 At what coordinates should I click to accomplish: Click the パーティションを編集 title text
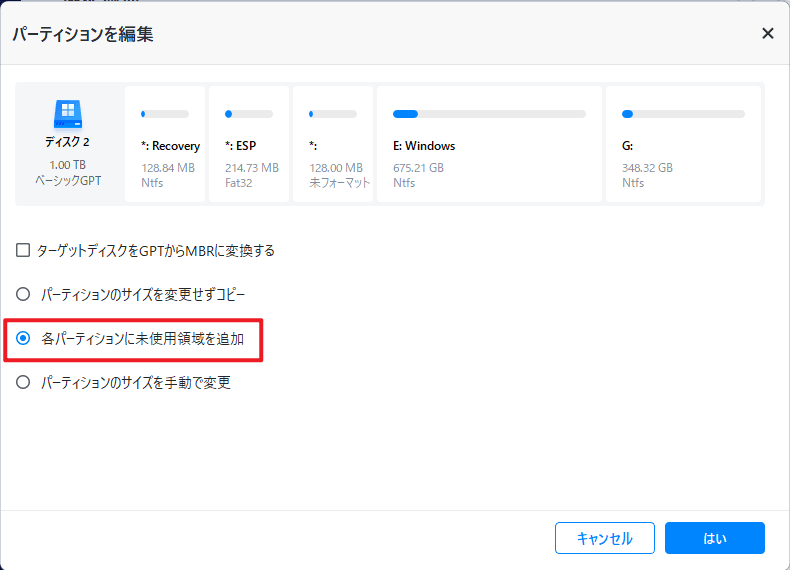pos(83,34)
